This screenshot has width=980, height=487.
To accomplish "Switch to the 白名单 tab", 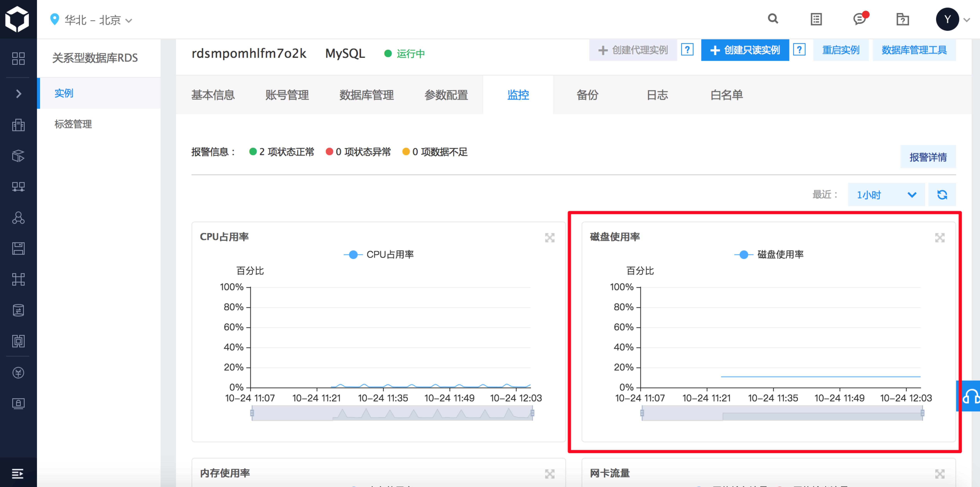I will click(x=727, y=95).
